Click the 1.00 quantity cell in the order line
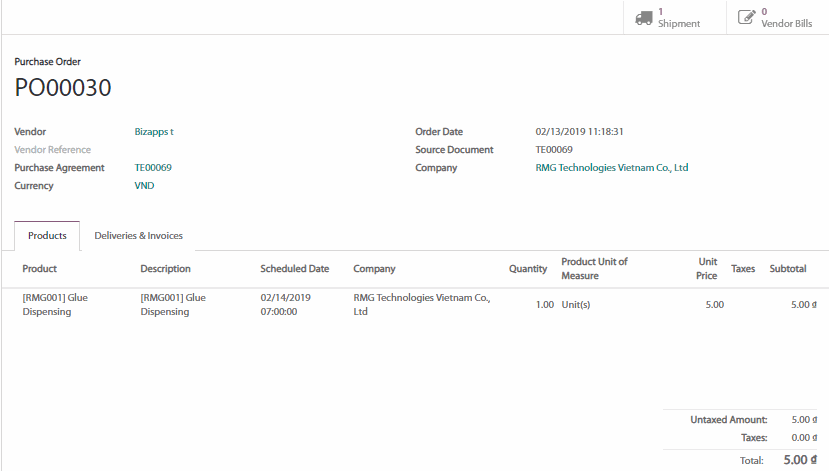This screenshot has width=829, height=471. [x=544, y=304]
